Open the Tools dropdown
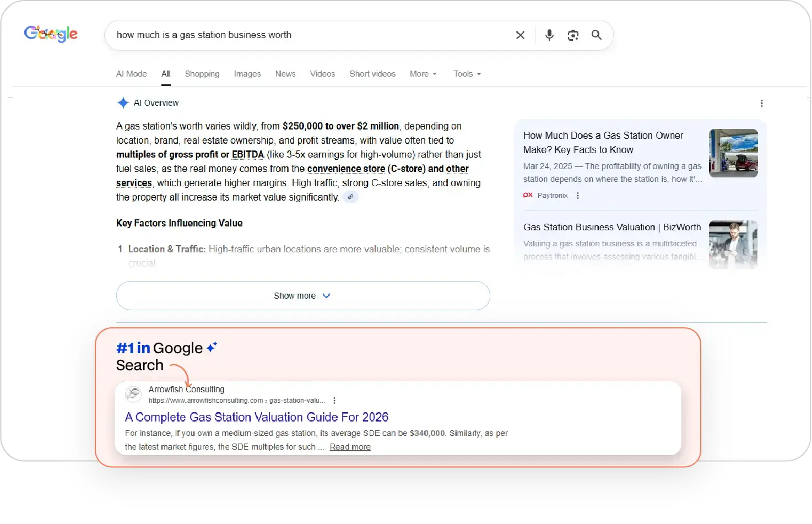Viewport: 812px width, 524px height. tap(467, 74)
